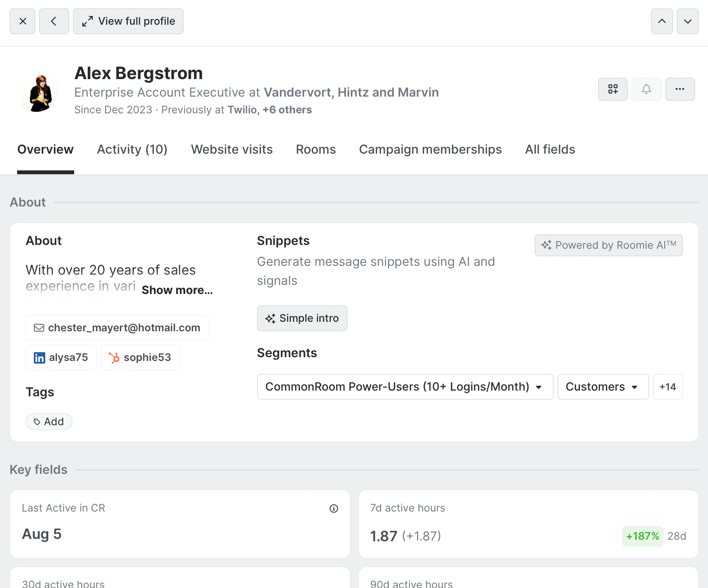Open the three-dot more options menu

click(680, 89)
